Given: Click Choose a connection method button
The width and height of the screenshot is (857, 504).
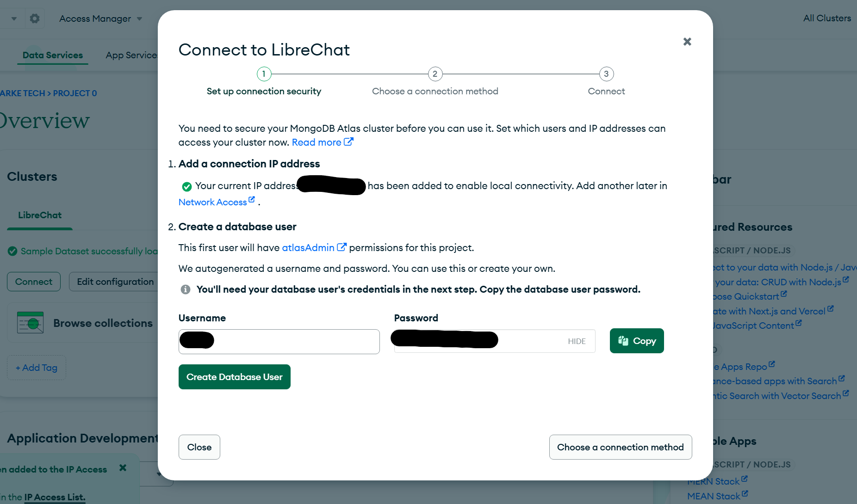Looking at the screenshot, I should click(x=621, y=447).
